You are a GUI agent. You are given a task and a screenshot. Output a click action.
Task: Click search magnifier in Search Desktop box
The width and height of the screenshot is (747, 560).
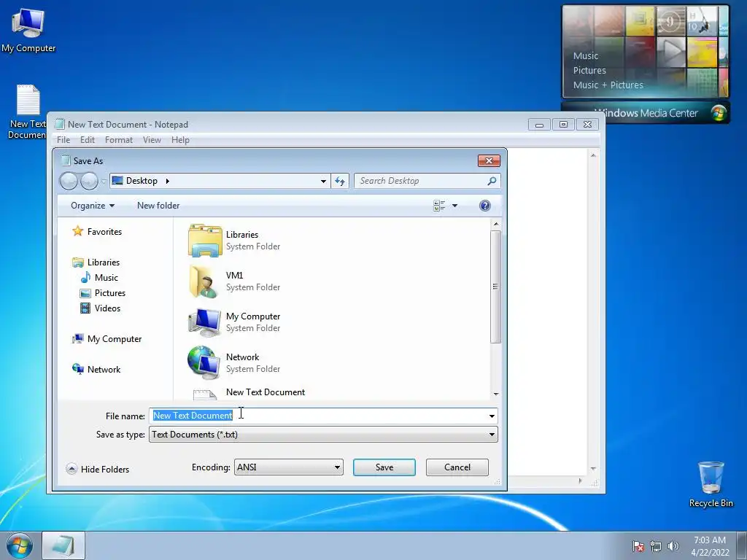click(x=492, y=181)
